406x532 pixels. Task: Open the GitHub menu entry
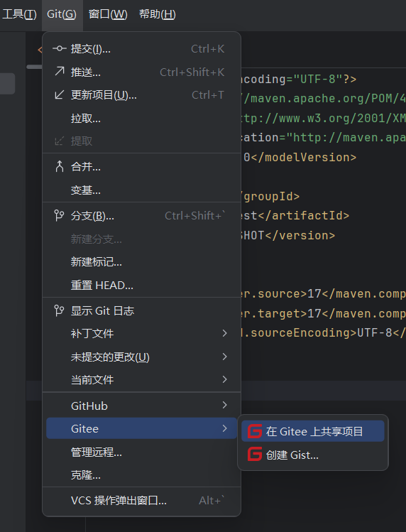click(x=141, y=406)
